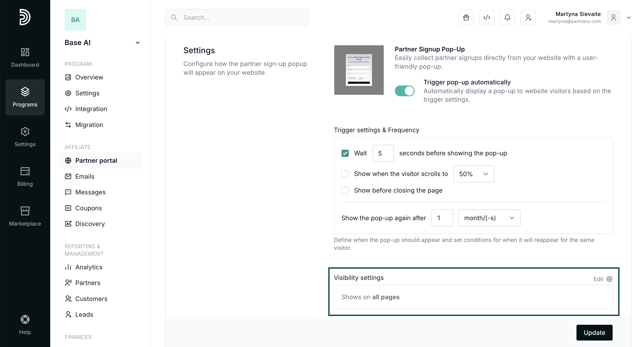Open the code snippet icon in header
The width and height of the screenshot is (644, 347).
click(x=487, y=18)
